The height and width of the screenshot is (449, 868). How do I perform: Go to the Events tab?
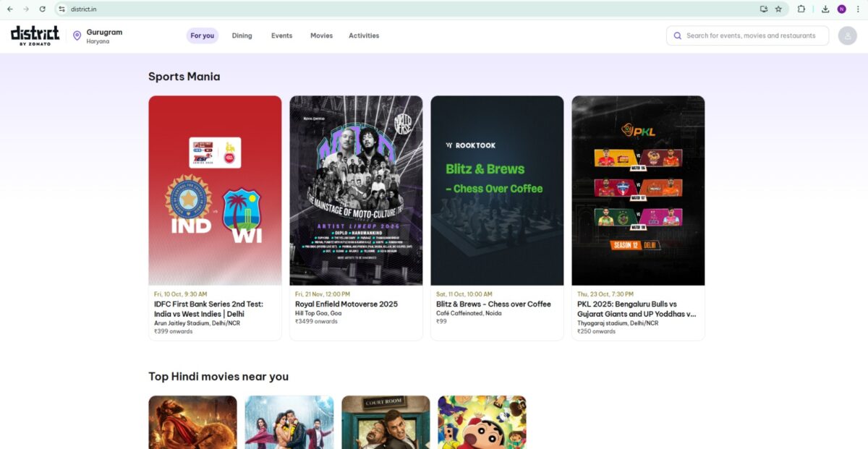pos(281,35)
